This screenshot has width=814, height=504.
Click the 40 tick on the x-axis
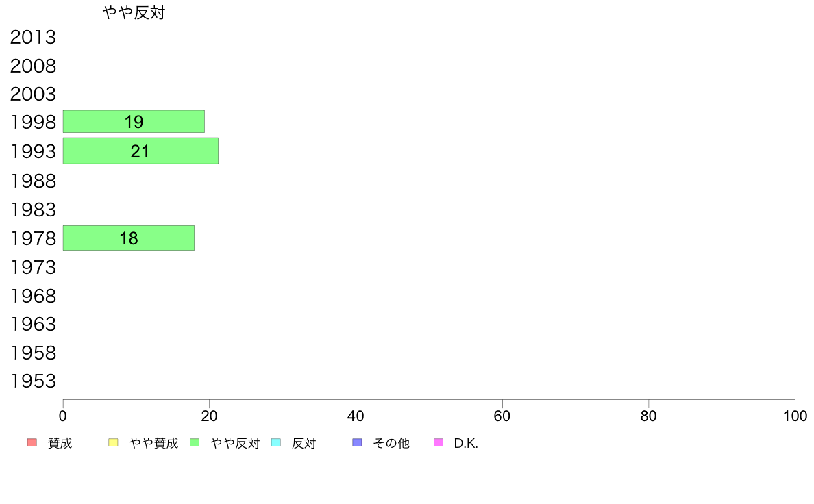(356, 416)
